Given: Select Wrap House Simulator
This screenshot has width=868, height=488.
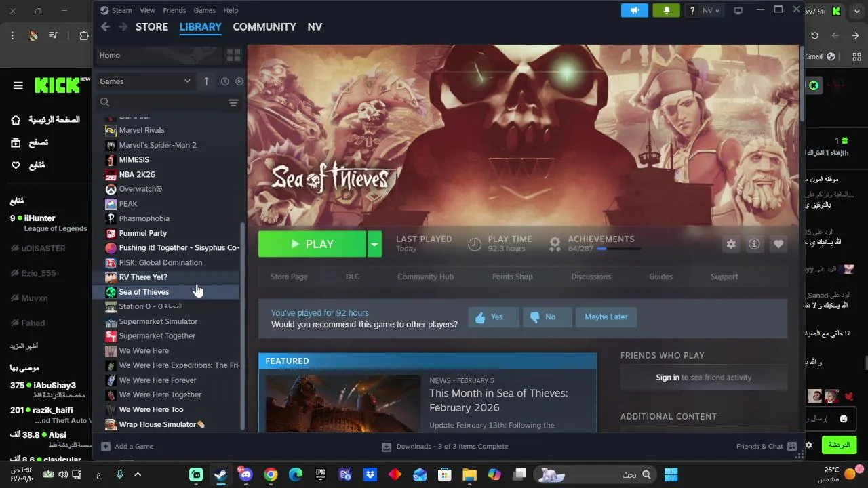Looking at the screenshot, I should pyautogui.click(x=161, y=424).
